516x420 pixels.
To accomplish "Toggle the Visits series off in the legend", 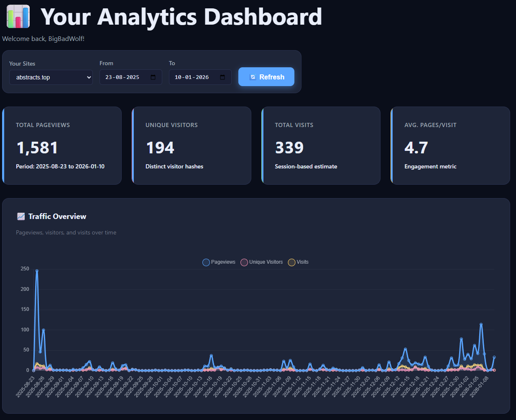I will 302,262.
